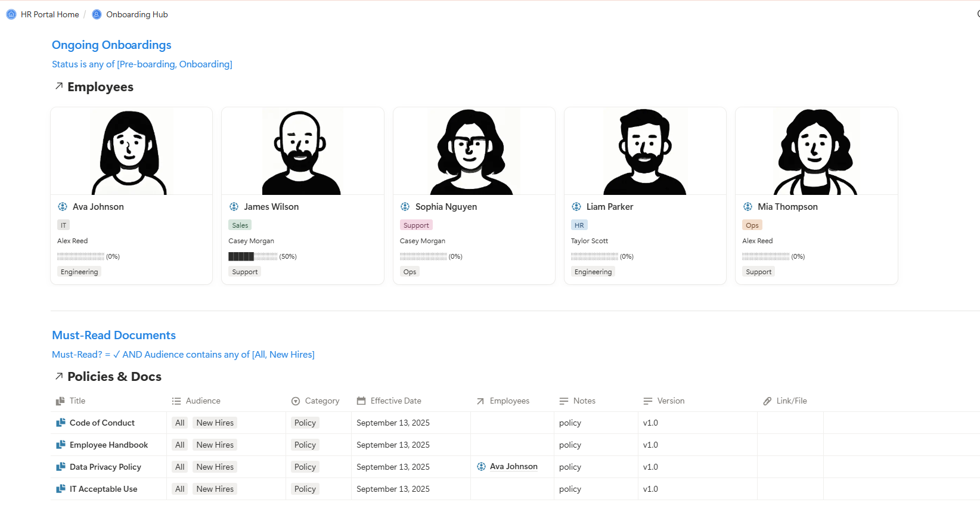Open the Policies & Docs arrow icon
The width and height of the screenshot is (980, 521).
point(59,376)
